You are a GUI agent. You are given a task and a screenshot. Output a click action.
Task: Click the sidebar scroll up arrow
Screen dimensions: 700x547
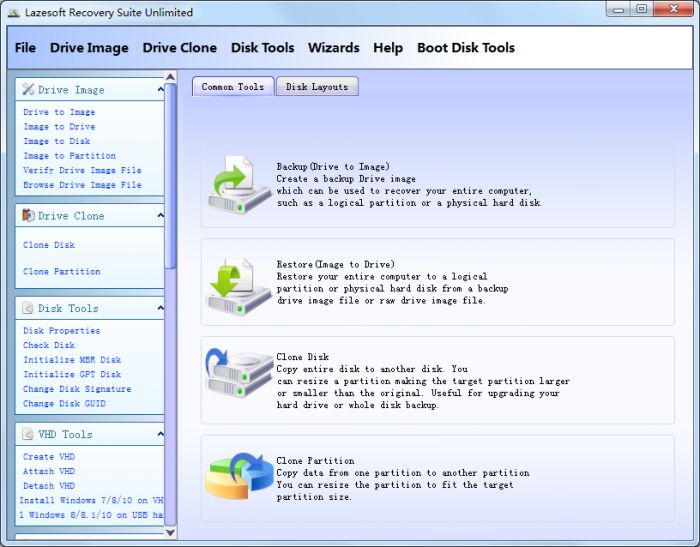click(171, 77)
